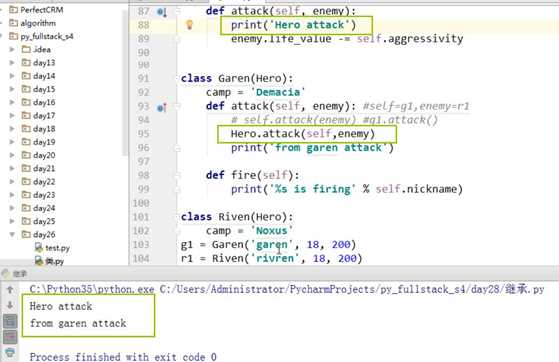Viewport: 559px width, 362px height.
Task: Select the day17 folder in project tree
Action: click(x=44, y=116)
